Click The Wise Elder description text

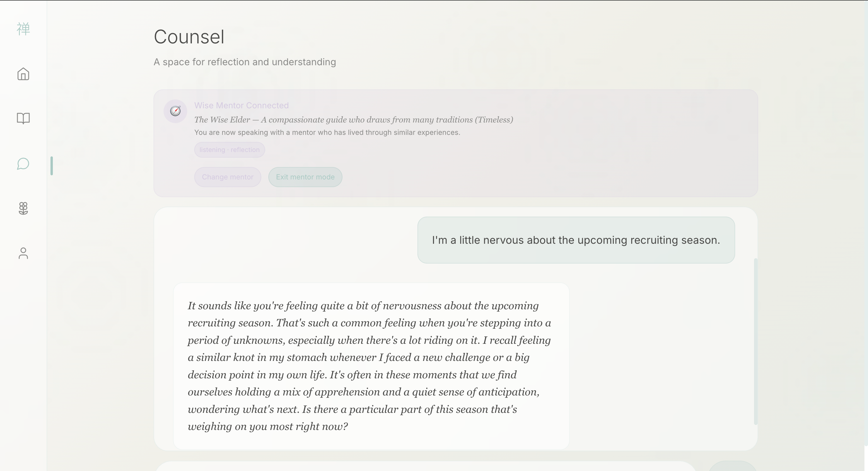(x=353, y=120)
